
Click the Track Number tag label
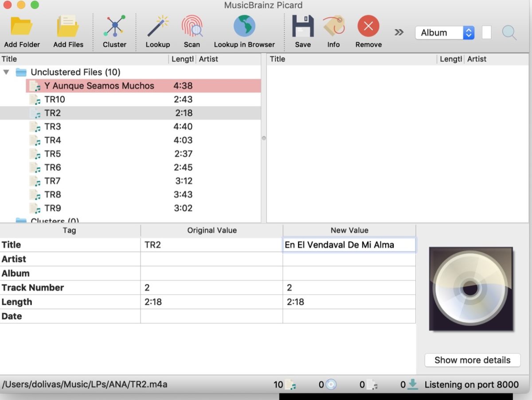(x=33, y=287)
